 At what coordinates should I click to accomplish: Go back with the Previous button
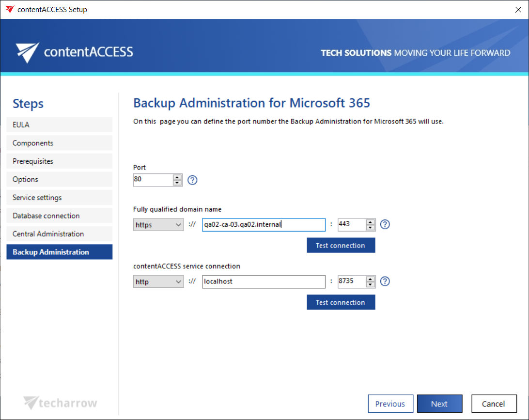[390, 404]
